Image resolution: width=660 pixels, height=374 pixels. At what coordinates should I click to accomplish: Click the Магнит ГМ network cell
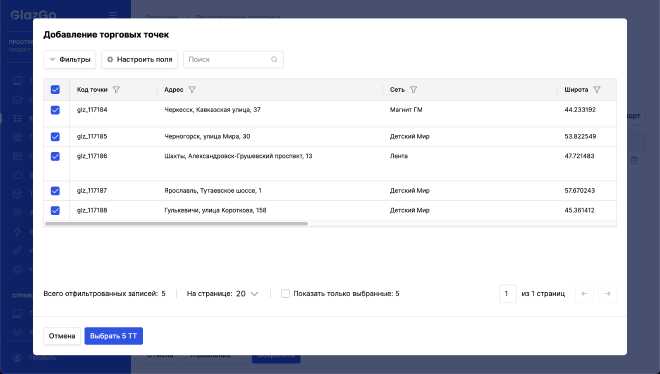(x=406, y=110)
